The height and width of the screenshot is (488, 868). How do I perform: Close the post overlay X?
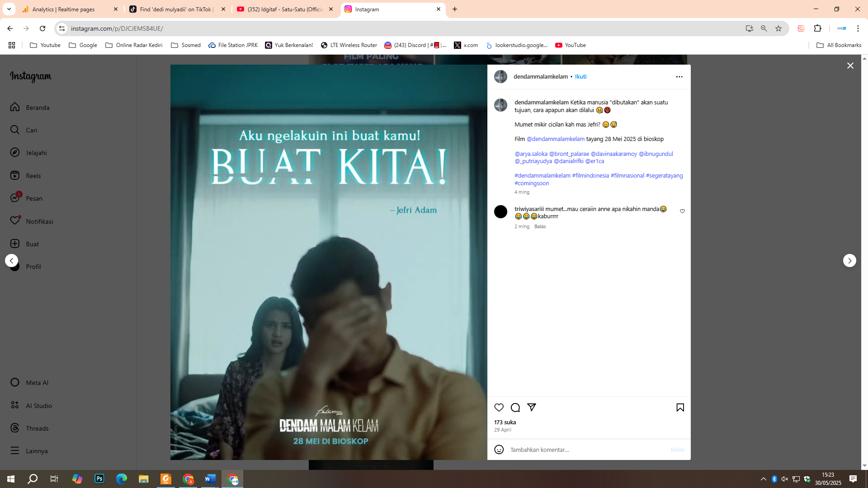(850, 66)
